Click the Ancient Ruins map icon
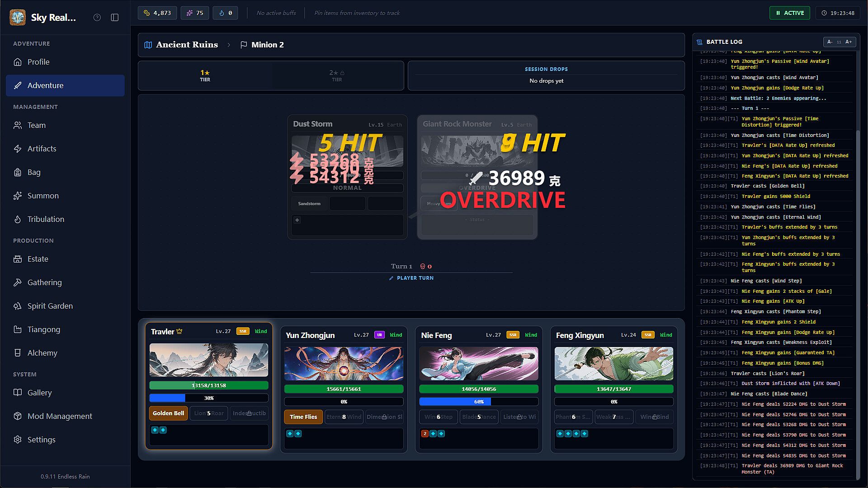 point(148,45)
